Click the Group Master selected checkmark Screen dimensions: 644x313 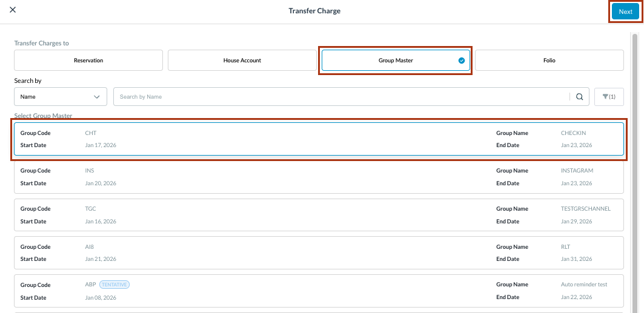(462, 61)
